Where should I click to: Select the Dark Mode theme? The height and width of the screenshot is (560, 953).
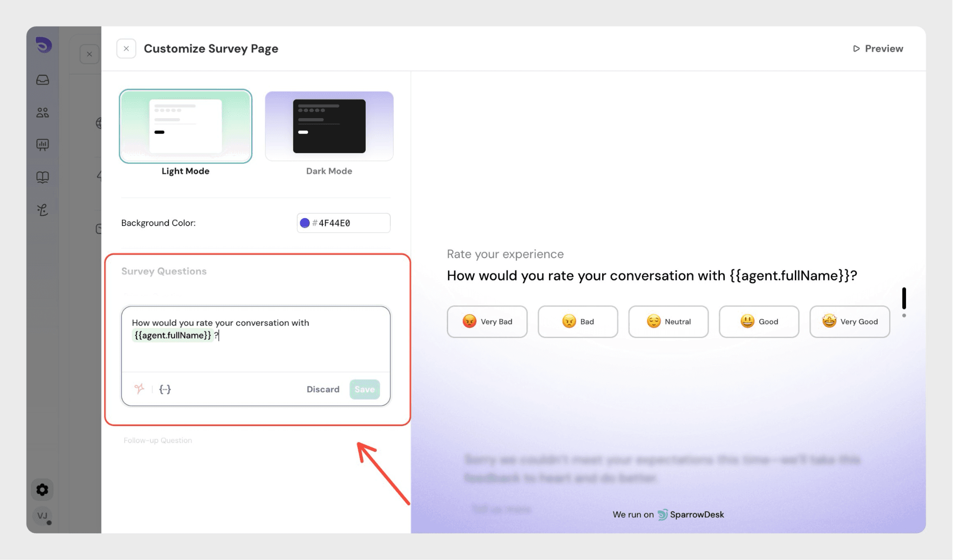coord(329,126)
